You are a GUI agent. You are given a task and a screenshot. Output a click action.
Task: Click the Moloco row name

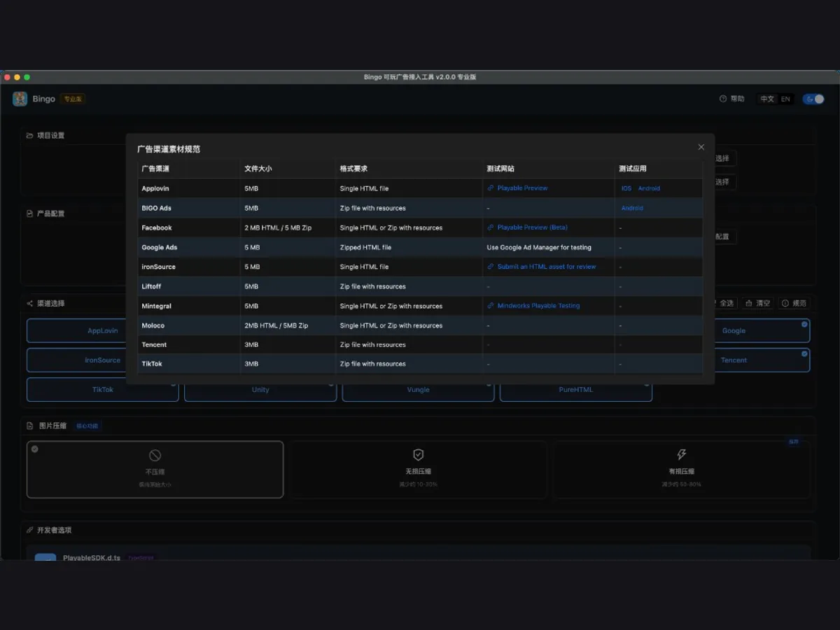pos(153,325)
